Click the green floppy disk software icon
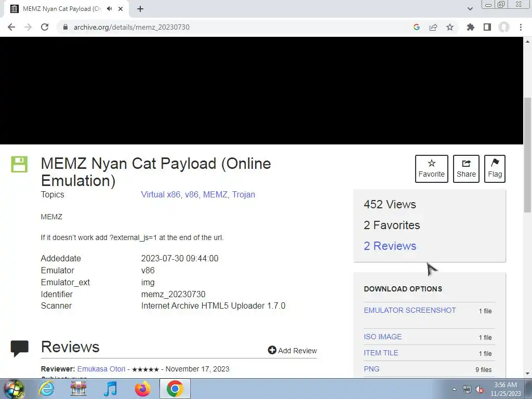 pyautogui.click(x=19, y=165)
